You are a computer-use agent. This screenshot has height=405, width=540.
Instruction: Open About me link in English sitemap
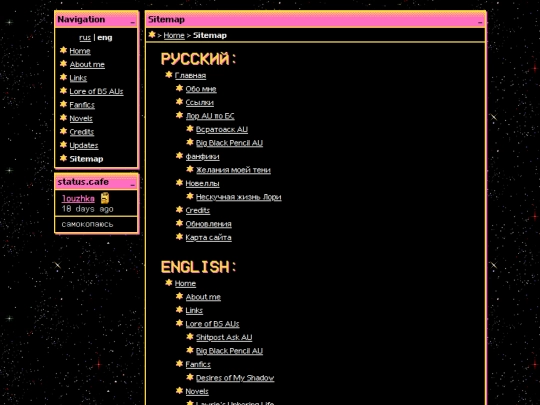point(203,297)
